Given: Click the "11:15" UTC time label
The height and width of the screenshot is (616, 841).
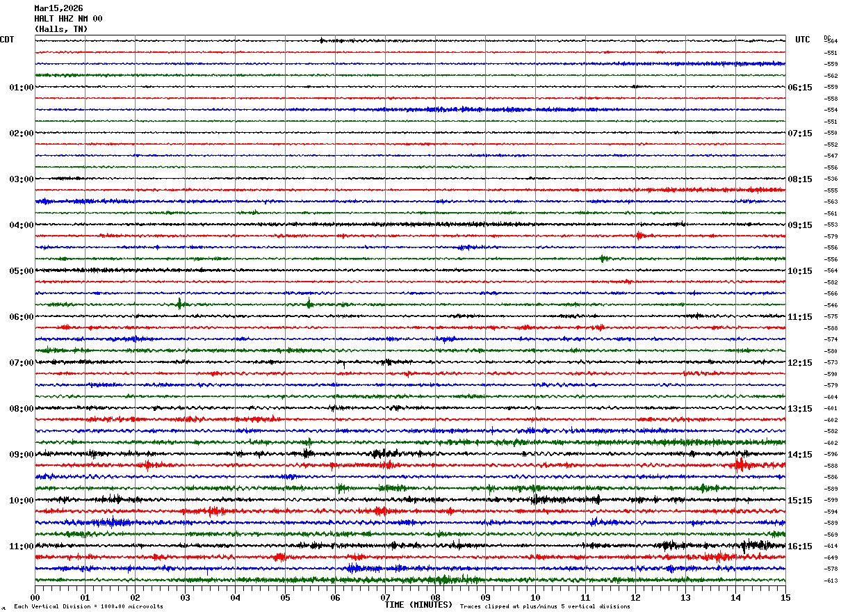Looking at the screenshot, I should point(800,317).
